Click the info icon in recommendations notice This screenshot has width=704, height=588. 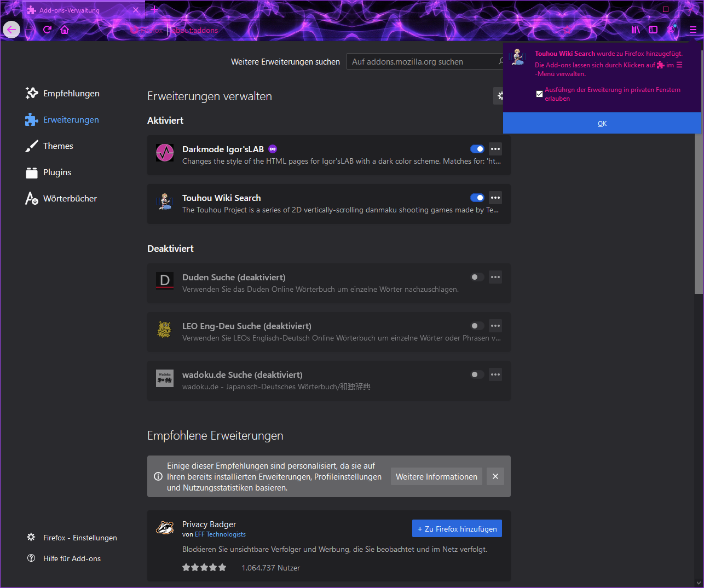click(158, 476)
